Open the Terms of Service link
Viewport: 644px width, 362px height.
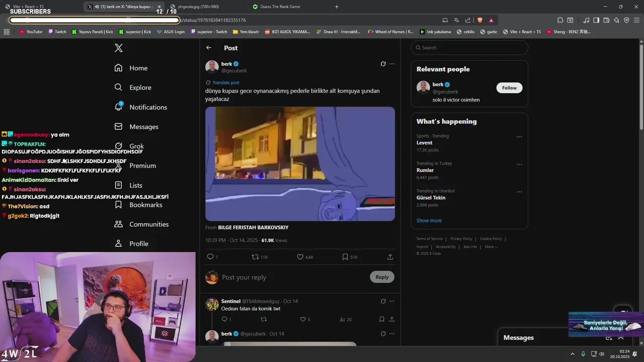[429, 239]
